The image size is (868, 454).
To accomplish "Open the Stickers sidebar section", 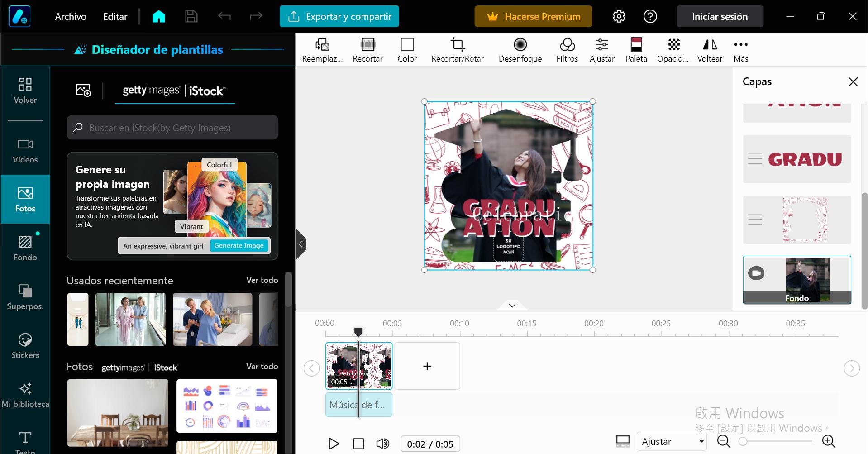I will (x=25, y=346).
